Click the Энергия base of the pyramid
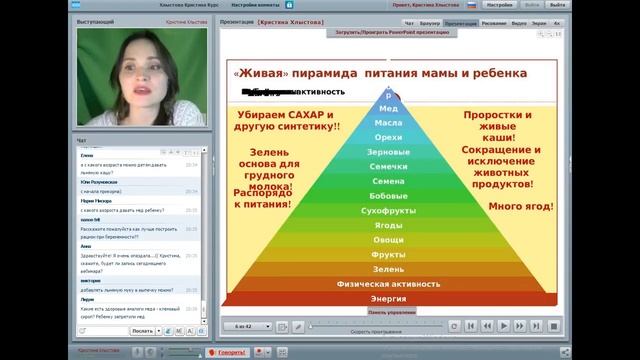 click(x=388, y=299)
